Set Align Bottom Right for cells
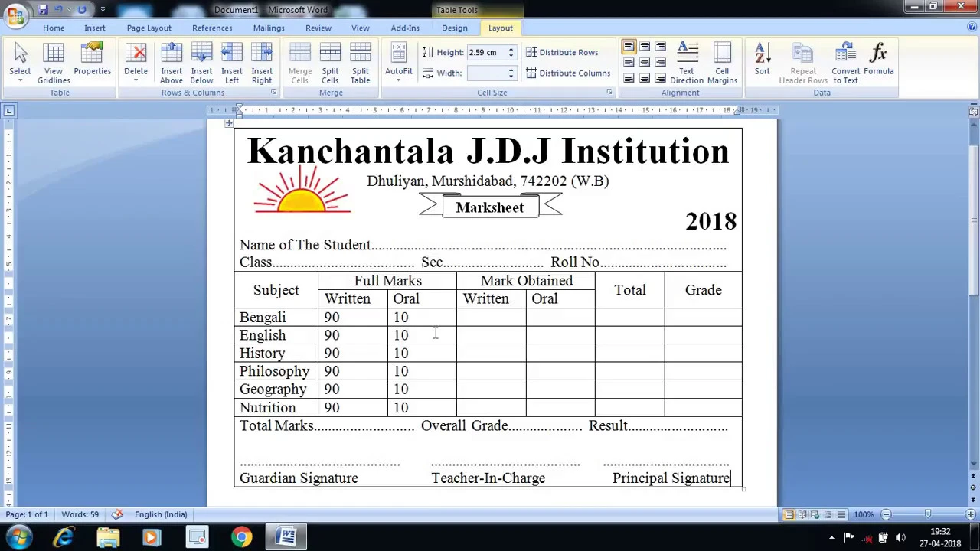 tap(660, 79)
